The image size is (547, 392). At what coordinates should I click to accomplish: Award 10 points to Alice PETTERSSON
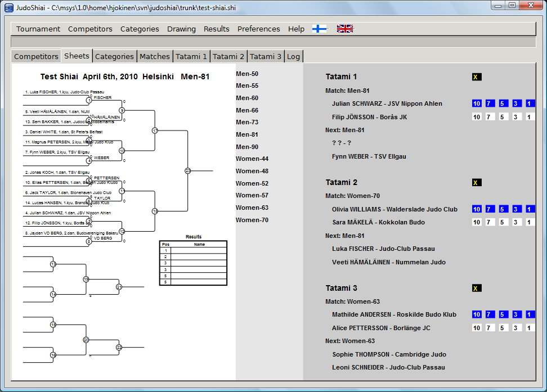tap(477, 328)
